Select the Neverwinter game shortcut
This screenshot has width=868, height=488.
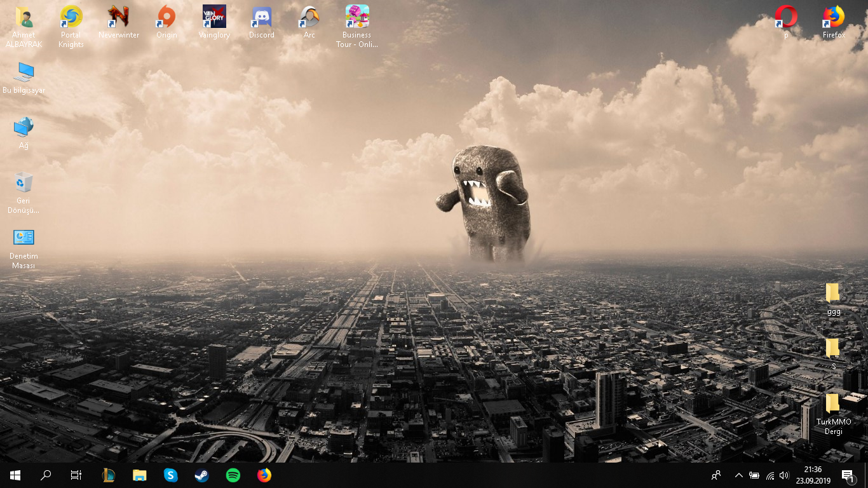click(119, 17)
